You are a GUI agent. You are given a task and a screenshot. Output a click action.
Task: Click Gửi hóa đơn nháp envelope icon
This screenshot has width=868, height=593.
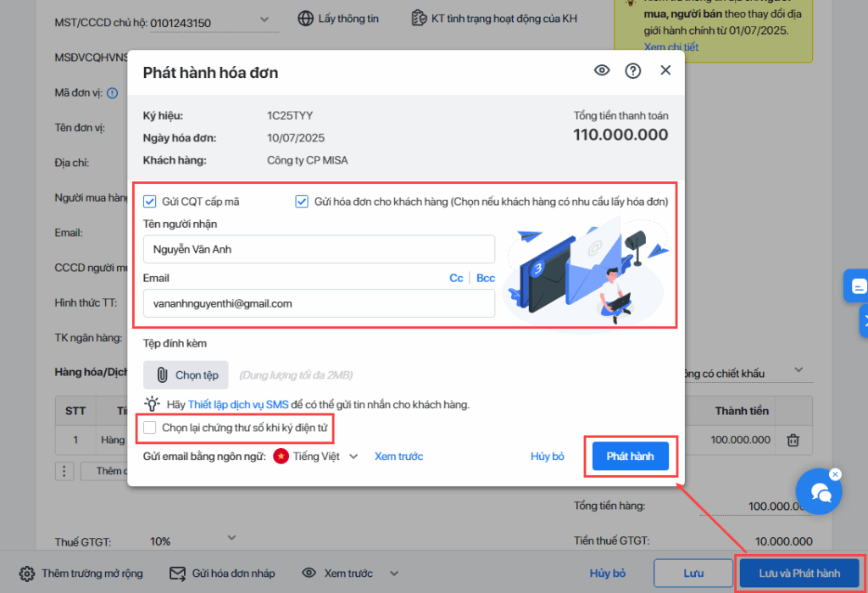coord(178,574)
